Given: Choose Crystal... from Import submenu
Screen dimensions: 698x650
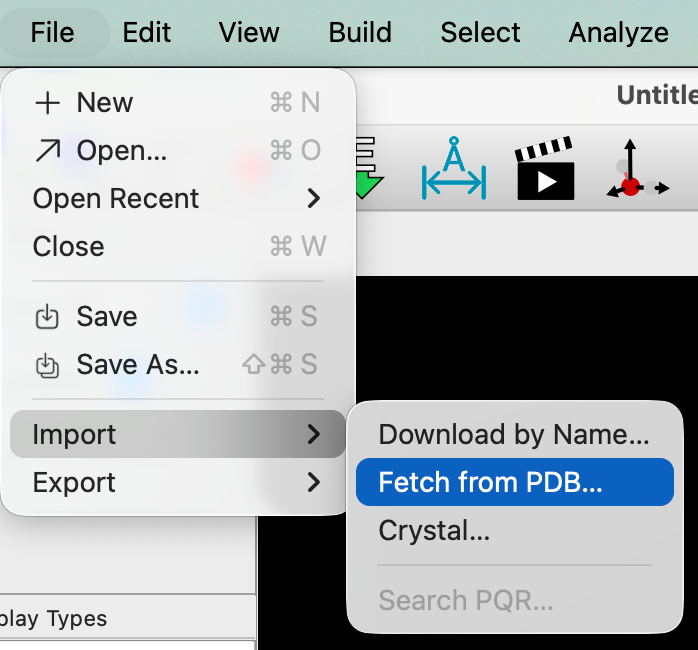Looking at the screenshot, I should coord(434,530).
